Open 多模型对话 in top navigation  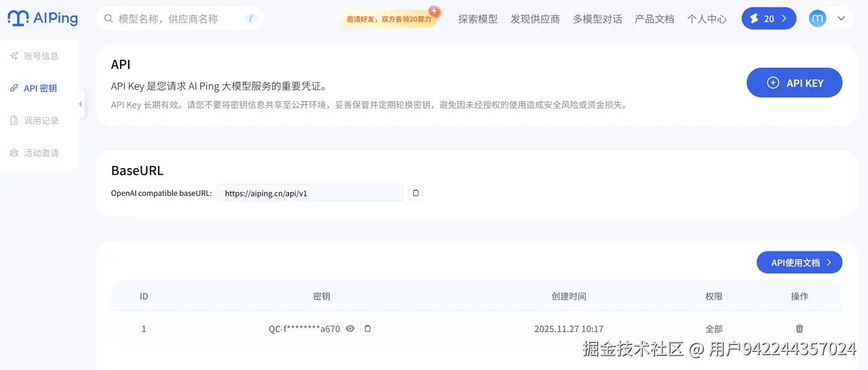pos(597,19)
